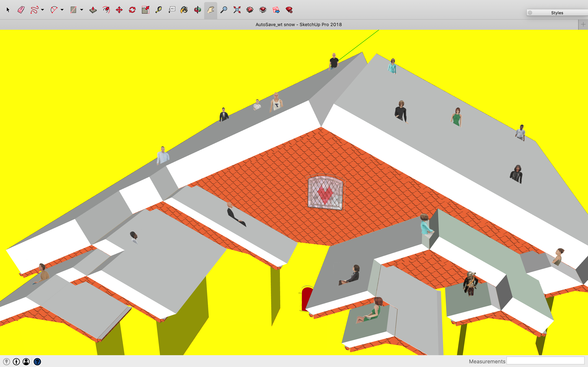Select the Eraser tool
The height and width of the screenshot is (367, 588).
pos(21,10)
